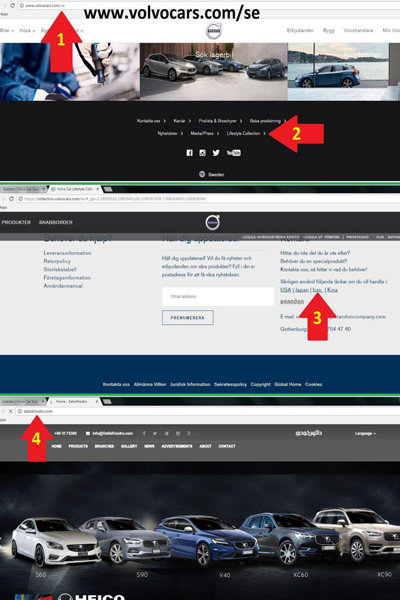This screenshot has height=600, width=400.
Task: Open the PRODUCTS menu item
Action: point(78,446)
